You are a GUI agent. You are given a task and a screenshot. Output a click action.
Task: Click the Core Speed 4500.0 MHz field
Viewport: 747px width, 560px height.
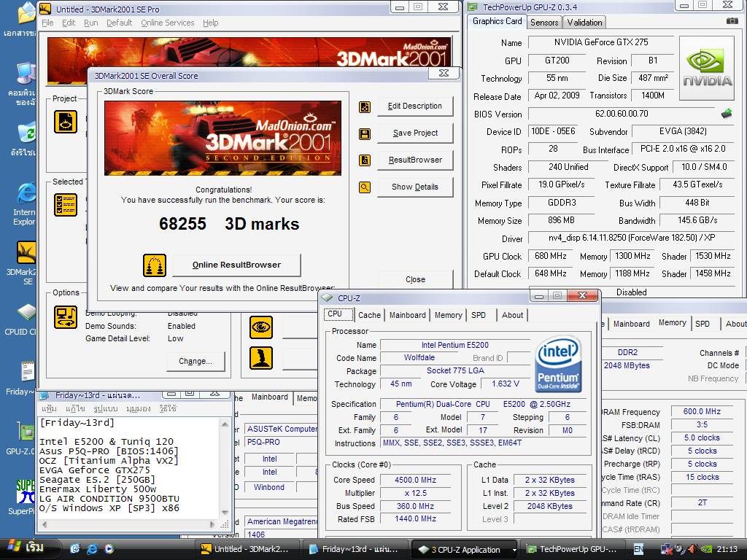pos(415,480)
